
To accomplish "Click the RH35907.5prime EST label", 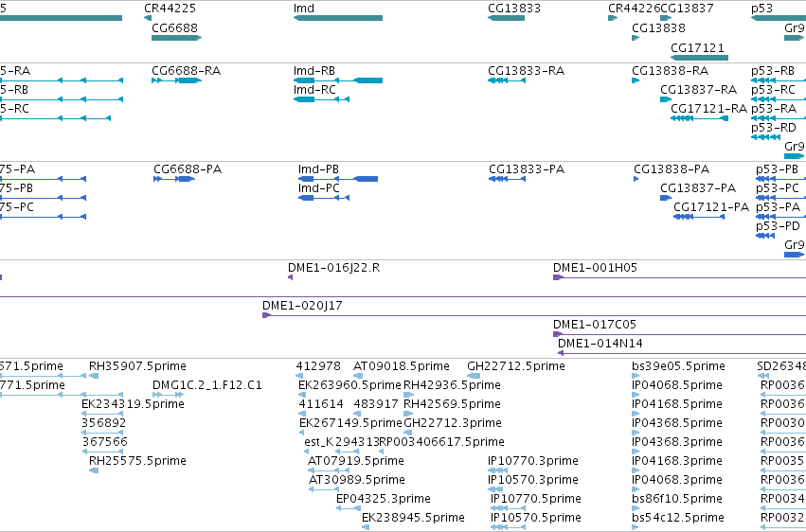I will [x=137, y=366].
